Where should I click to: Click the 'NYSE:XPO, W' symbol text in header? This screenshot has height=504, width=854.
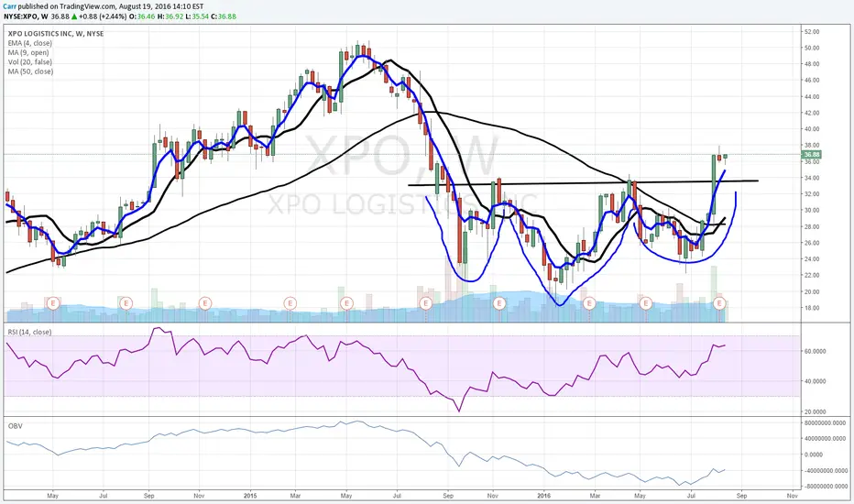point(26,16)
